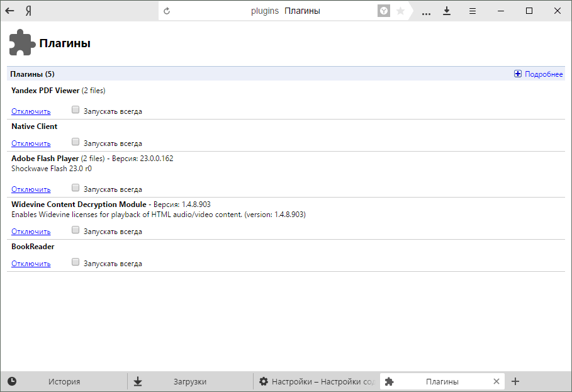The image size is (572, 392).
Task: Click the Плагины (5) section header
Action: click(33, 74)
